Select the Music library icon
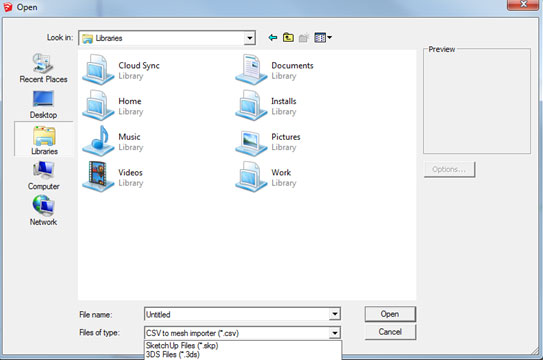543x363 pixels. pos(98,141)
